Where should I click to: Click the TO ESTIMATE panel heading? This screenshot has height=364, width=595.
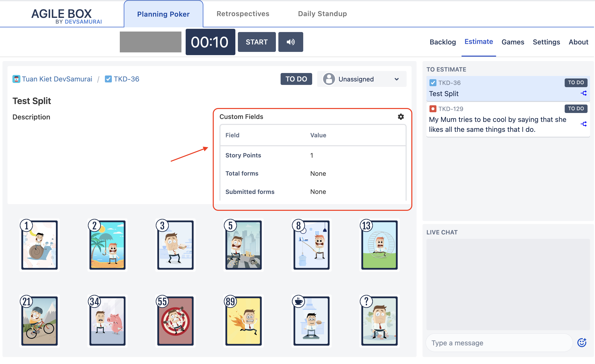pyautogui.click(x=446, y=70)
